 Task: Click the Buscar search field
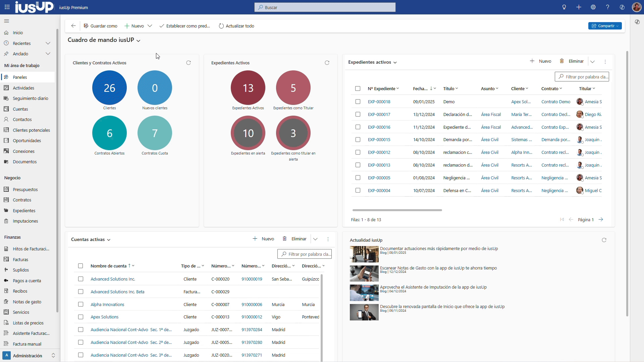[325, 7]
